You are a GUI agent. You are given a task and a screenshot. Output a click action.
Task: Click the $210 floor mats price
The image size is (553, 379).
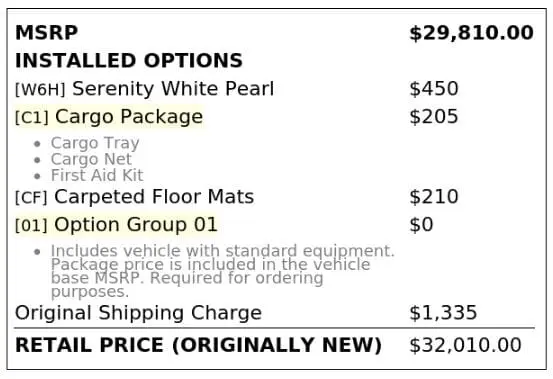pos(434,197)
